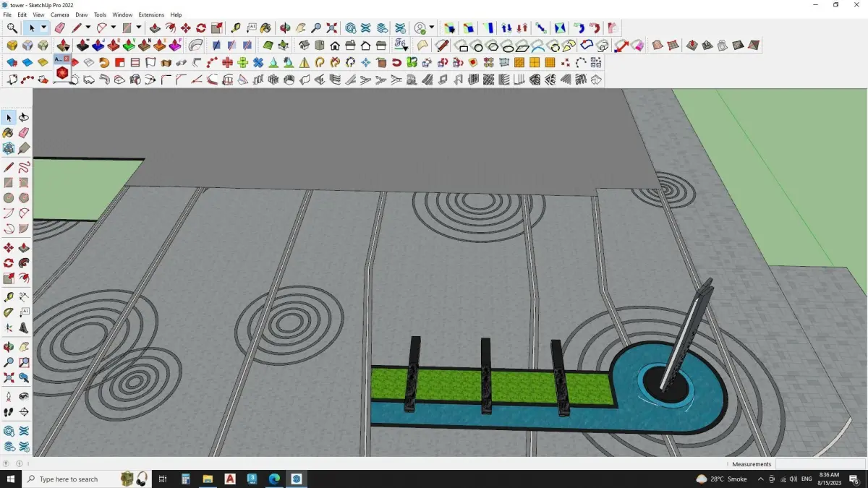Activate the Position Camera tool
The width and height of the screenshot is (868, 488).
tap(9, 396)
